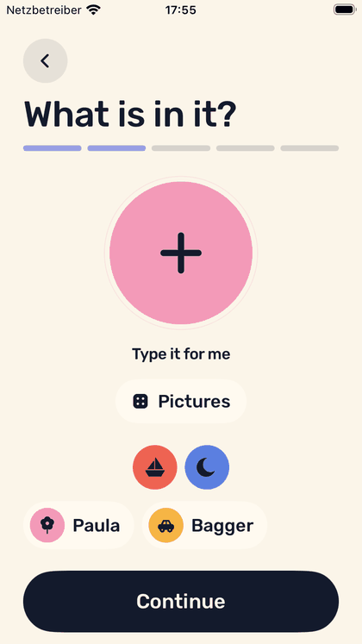The width and height of the screenshot is (362, 644).
Task: Tap the pink flower icon next to Paula
Action: point(47,525)
